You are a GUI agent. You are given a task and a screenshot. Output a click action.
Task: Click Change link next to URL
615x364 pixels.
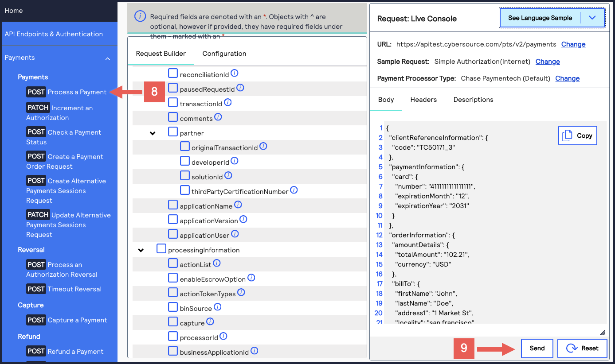click(x=573, y=44)
